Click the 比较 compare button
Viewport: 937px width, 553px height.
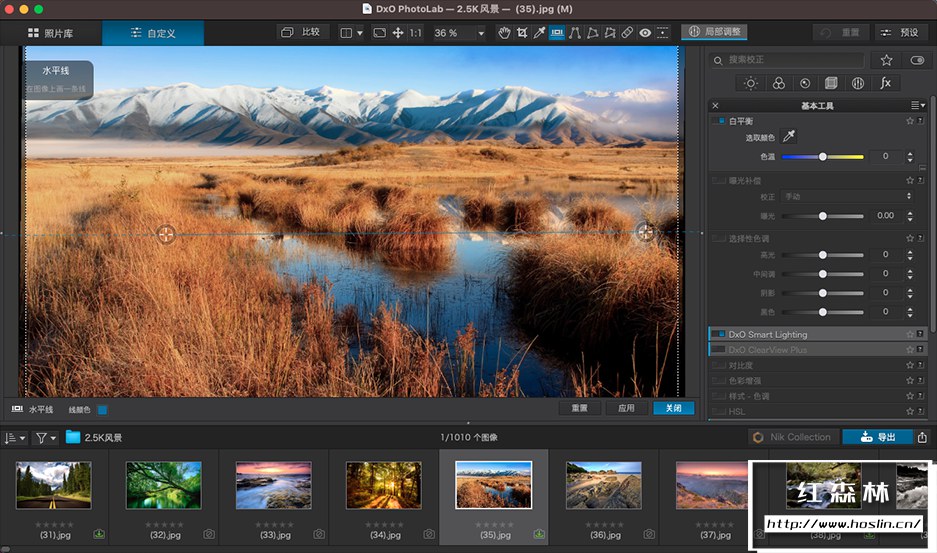pos(301,32)
